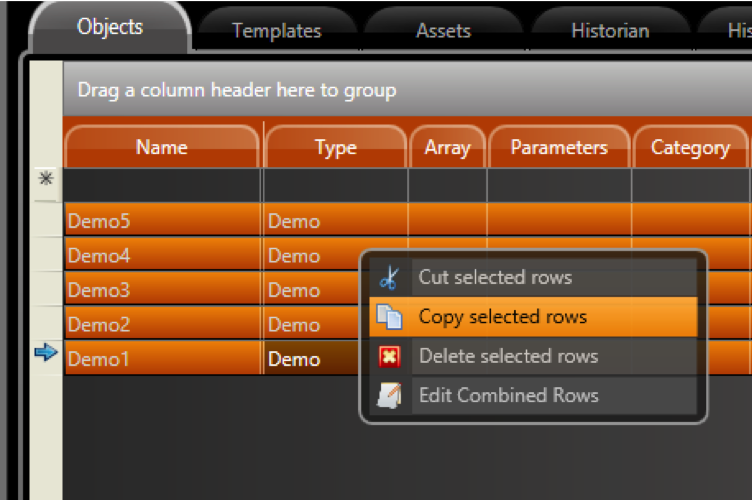752x500 pixels.
Task: Click the Parameters column header
Action: [559, 147]
